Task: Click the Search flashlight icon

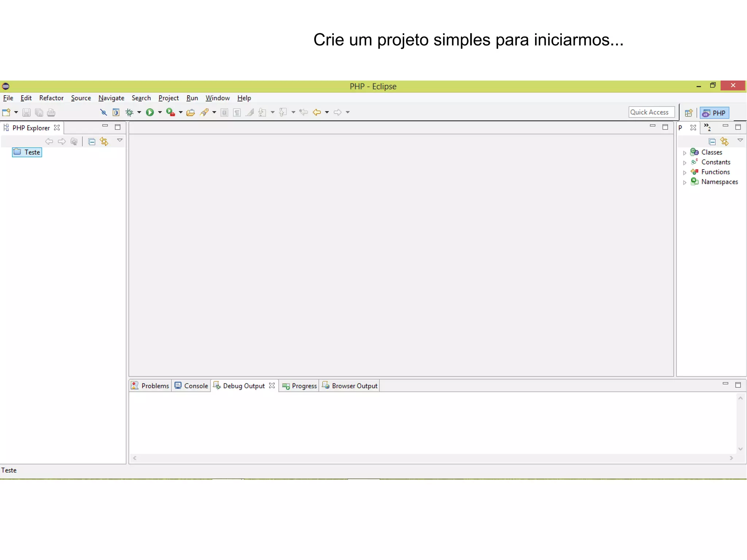Action: [x=205, y=112]
